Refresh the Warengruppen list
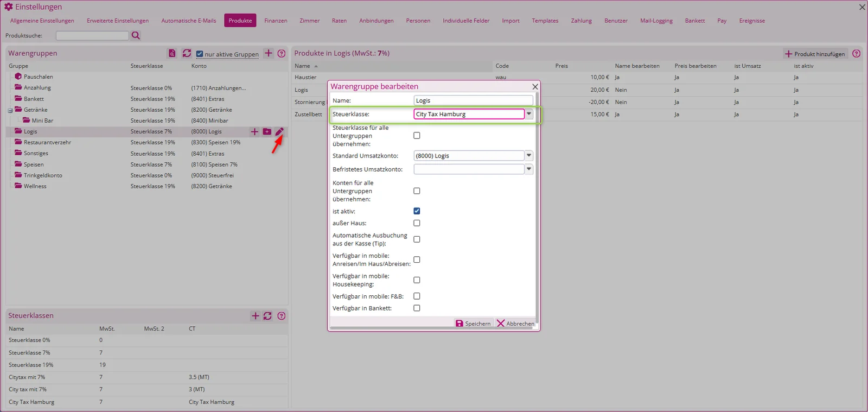868x412 pixels. [187, 53]
